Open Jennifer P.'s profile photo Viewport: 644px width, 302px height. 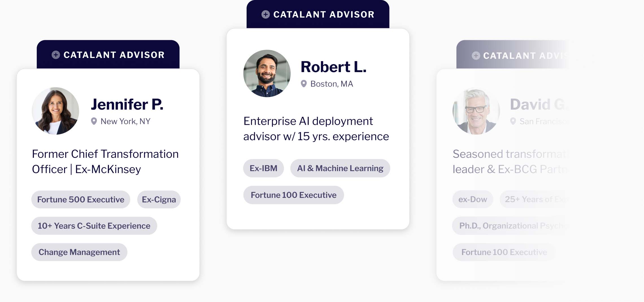pyautogui.click(x=55, y=111)
